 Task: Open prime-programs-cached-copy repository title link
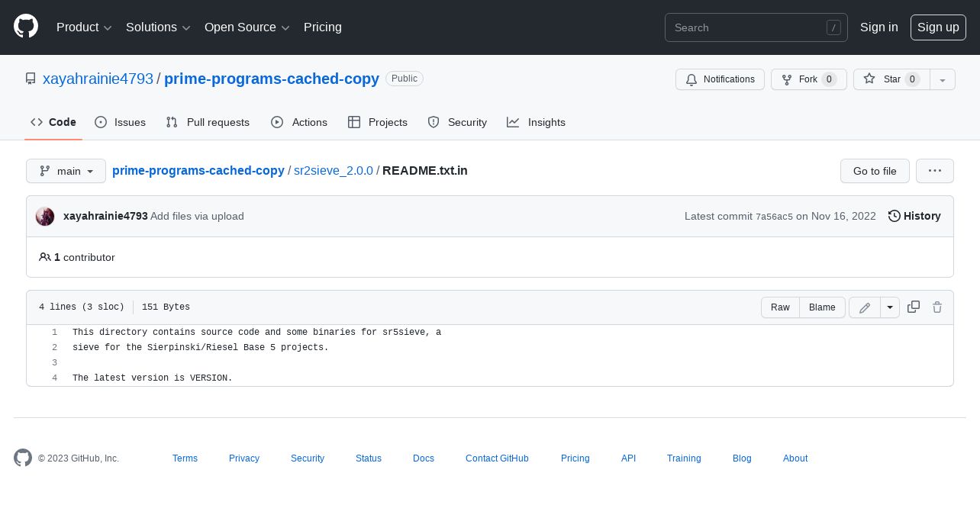tap(272, 79)
